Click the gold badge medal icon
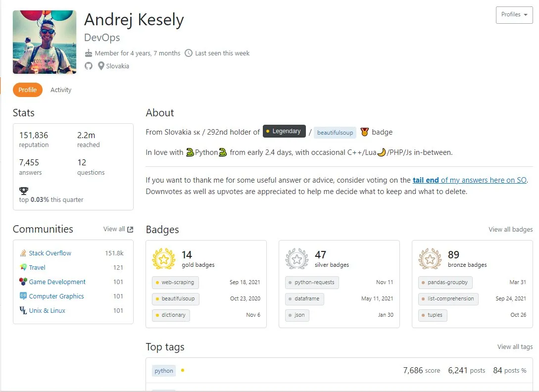This screenshot has width=539, height=392. (x=164, y=259)
